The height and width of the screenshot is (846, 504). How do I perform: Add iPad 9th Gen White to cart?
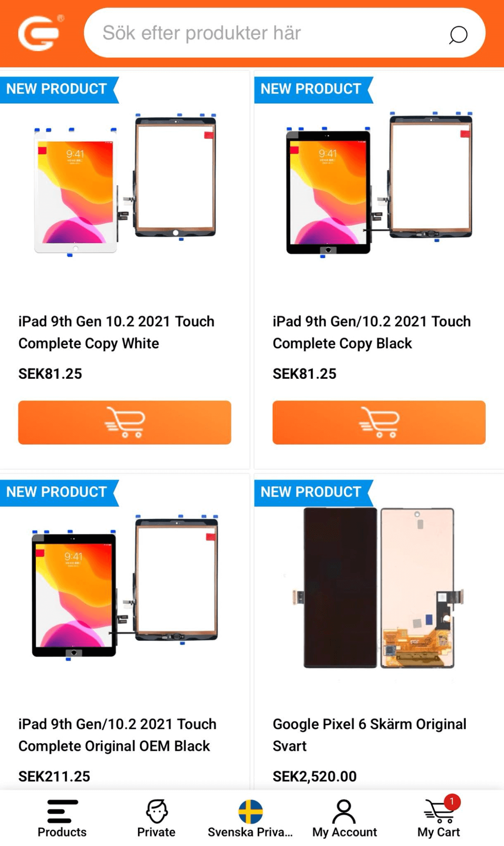pos(124,422)
